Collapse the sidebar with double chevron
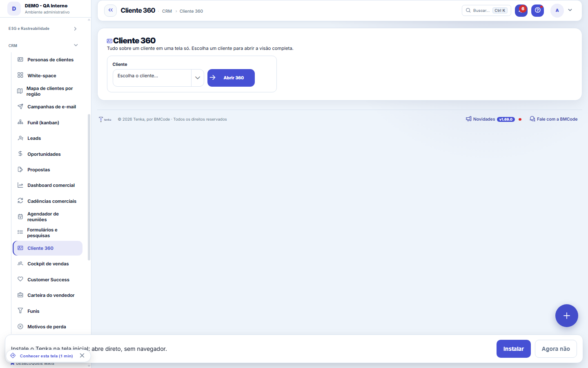The image size is (588, 368). 111,10
